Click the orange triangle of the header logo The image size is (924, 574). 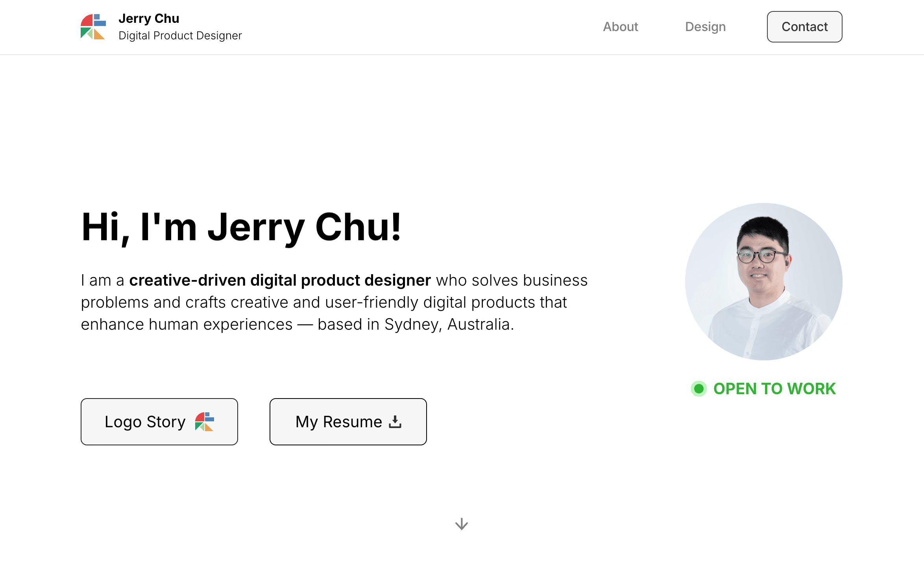pos(98,35)
